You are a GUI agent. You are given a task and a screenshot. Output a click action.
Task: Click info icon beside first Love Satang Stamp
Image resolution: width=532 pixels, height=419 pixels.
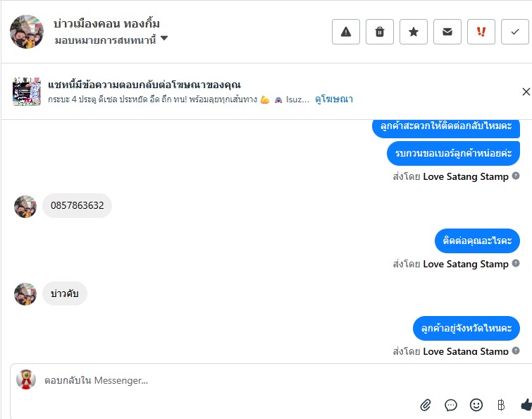tap(516, 176)
